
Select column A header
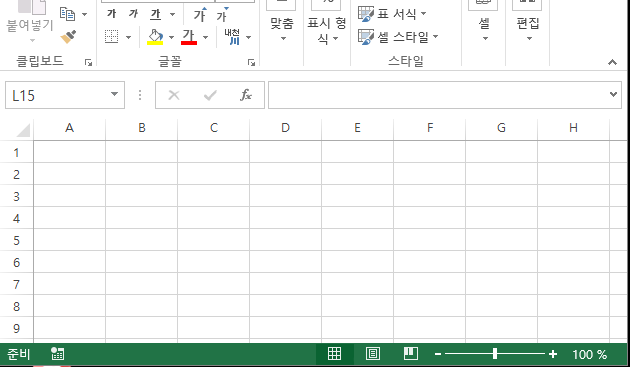click(70, 128)
